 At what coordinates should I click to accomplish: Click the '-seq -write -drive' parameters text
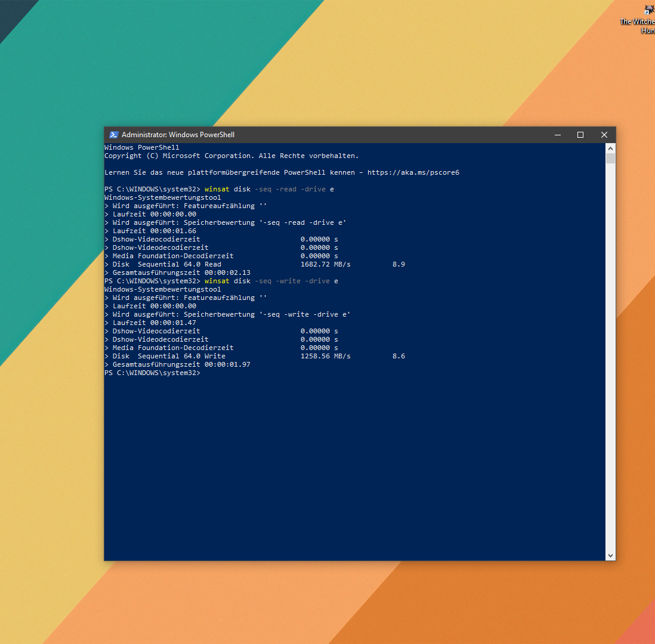(x=292, y=281)
